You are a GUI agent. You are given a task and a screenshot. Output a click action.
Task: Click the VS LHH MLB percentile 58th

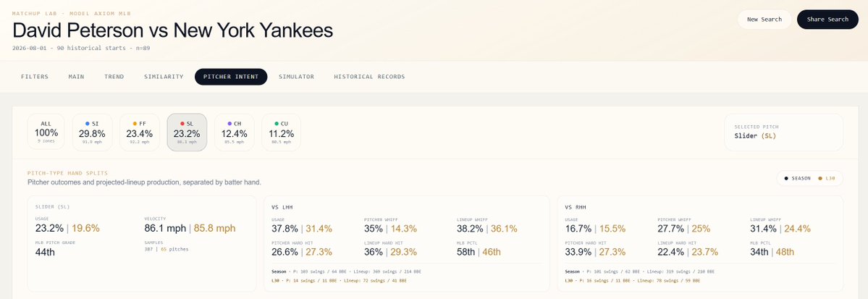coord(467,252)
